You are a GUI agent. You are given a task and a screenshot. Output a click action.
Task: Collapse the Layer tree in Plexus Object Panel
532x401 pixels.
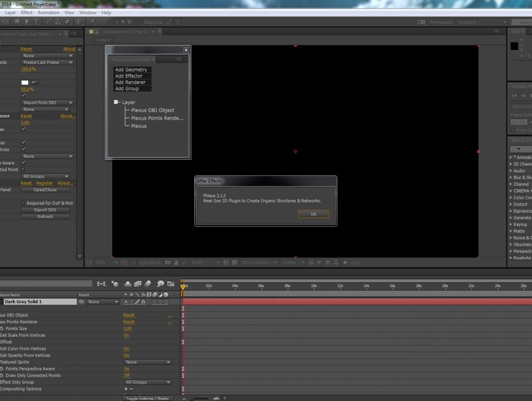click(x=116, y=102)
